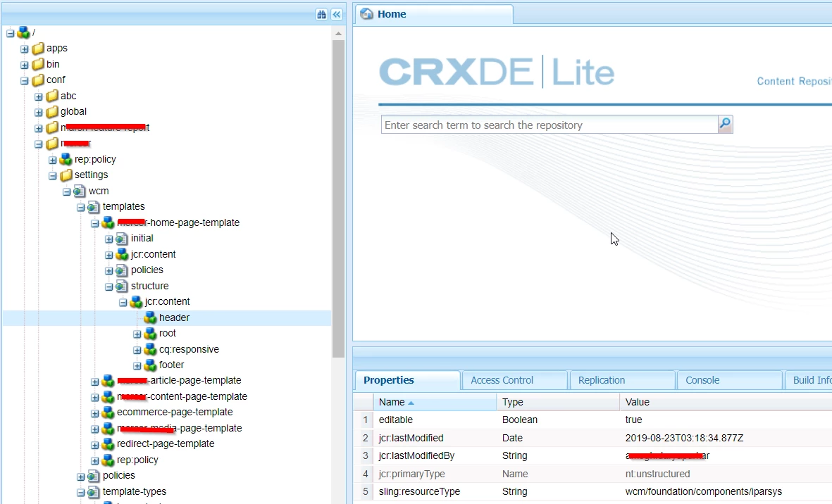
Task: Open the Replication tab
Action: click(x=622, y=381)
